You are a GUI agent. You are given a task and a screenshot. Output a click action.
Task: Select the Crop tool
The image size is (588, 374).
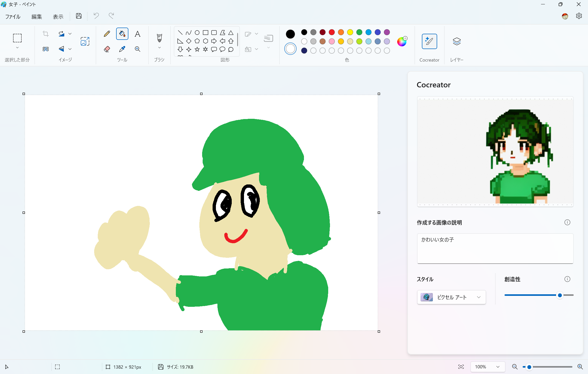(x=45, y=33)
